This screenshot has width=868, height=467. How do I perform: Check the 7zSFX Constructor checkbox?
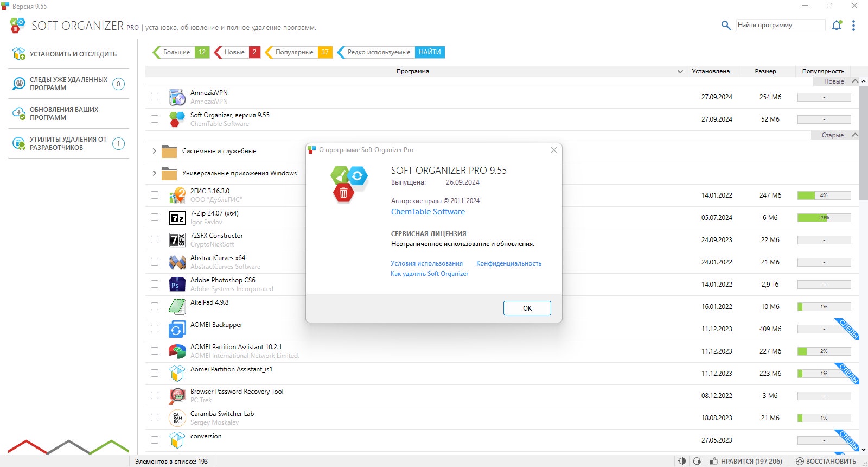pos(155,239)
